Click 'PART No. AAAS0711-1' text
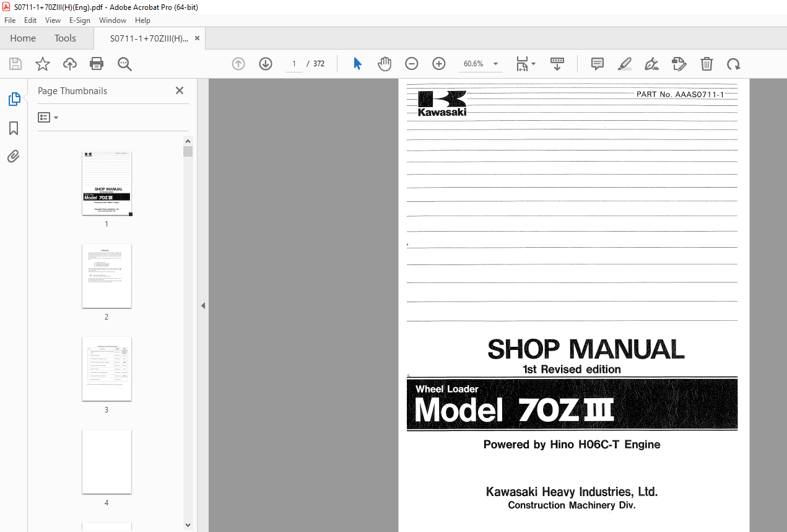 tap(680, 95)
